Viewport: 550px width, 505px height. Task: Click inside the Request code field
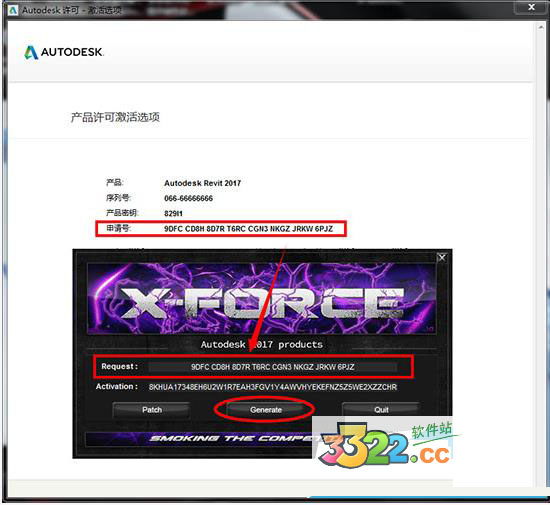coord(273,367)
